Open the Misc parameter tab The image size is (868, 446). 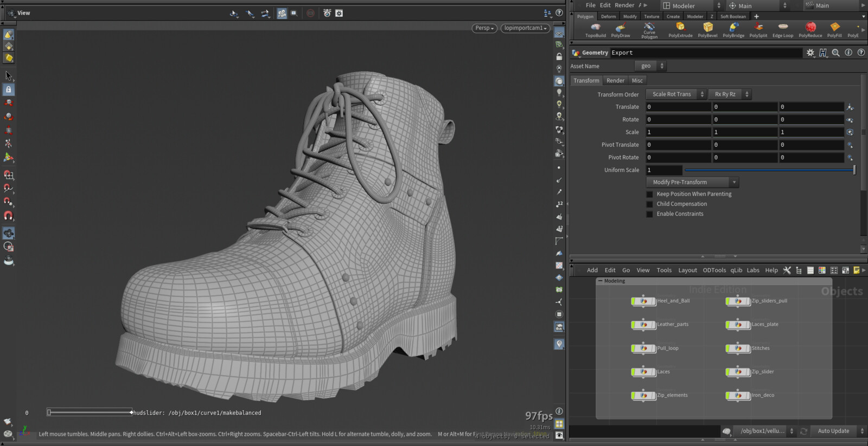(637, 81)
